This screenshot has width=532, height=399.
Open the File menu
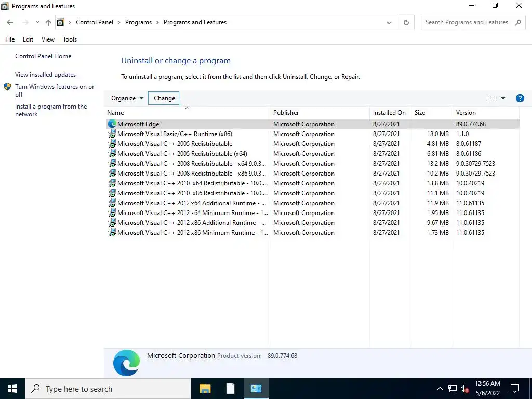[x=10, y=39]
